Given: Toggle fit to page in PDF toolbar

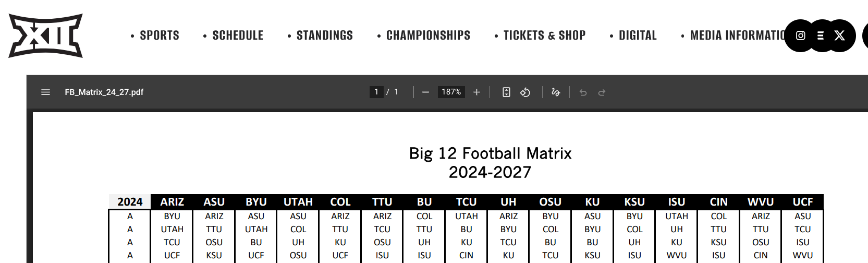Looking at the screenshot, I should tap(506, 92).
